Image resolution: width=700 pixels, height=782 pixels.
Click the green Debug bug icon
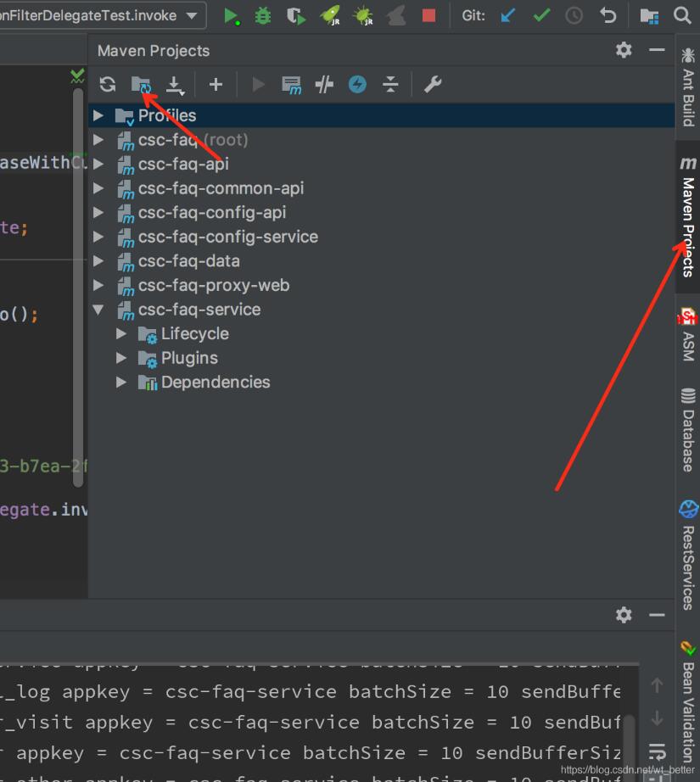[x=263, y=15]
